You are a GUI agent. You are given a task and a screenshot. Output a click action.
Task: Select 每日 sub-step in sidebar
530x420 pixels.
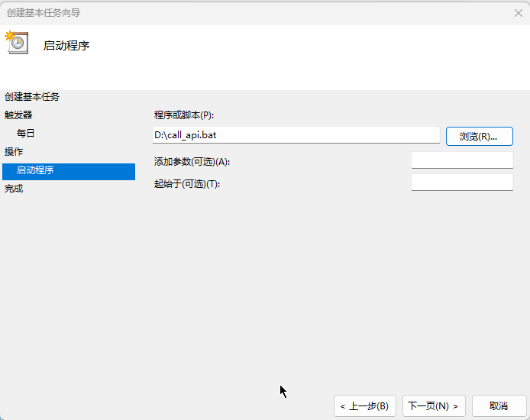(x=26, y=134)
